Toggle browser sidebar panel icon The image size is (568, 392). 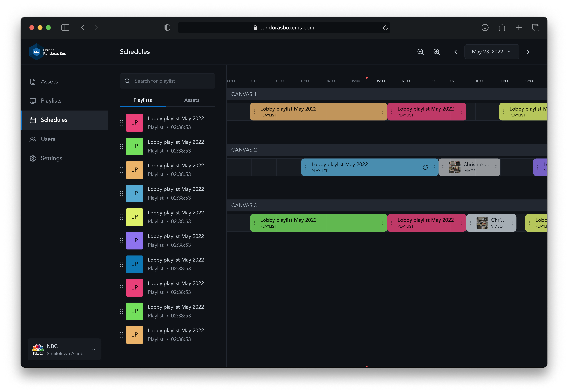tap(65, 28)
